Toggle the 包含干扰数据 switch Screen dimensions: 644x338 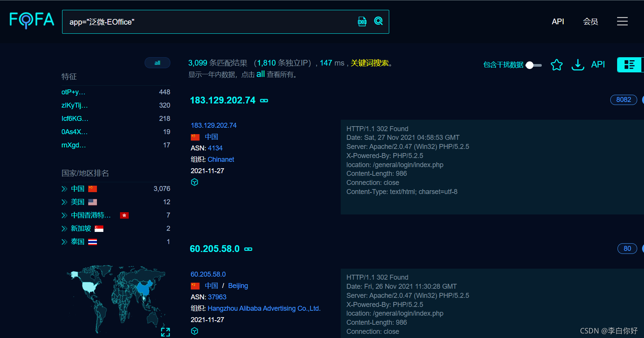point(534,65)
